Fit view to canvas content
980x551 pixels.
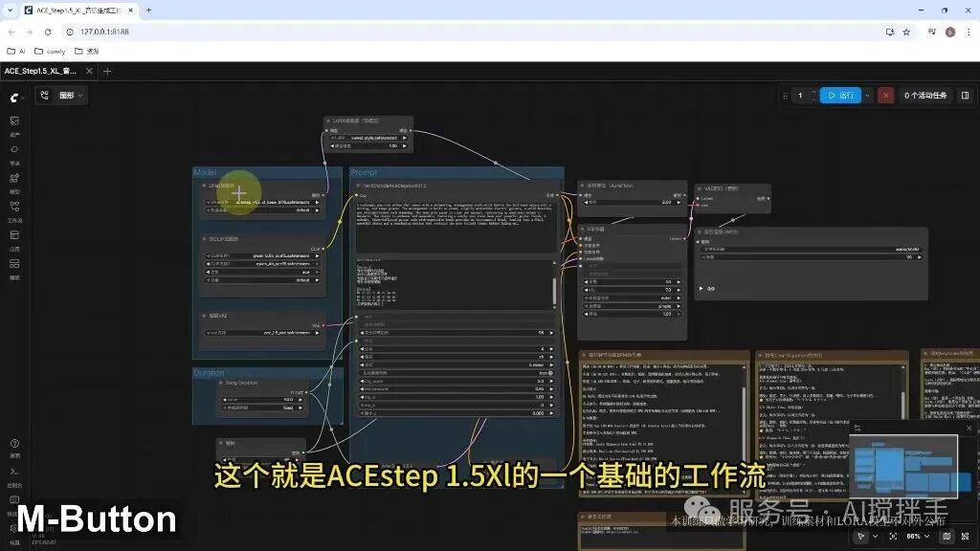click(x=893, y=536)
